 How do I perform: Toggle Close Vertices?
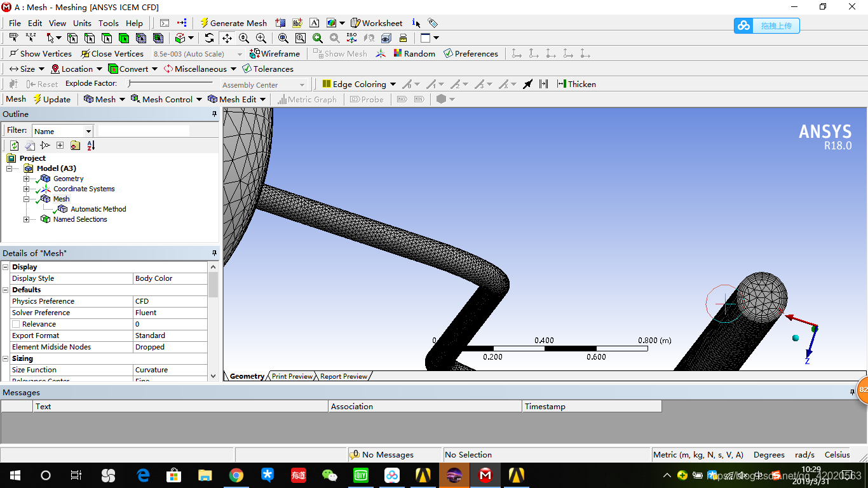112,53
